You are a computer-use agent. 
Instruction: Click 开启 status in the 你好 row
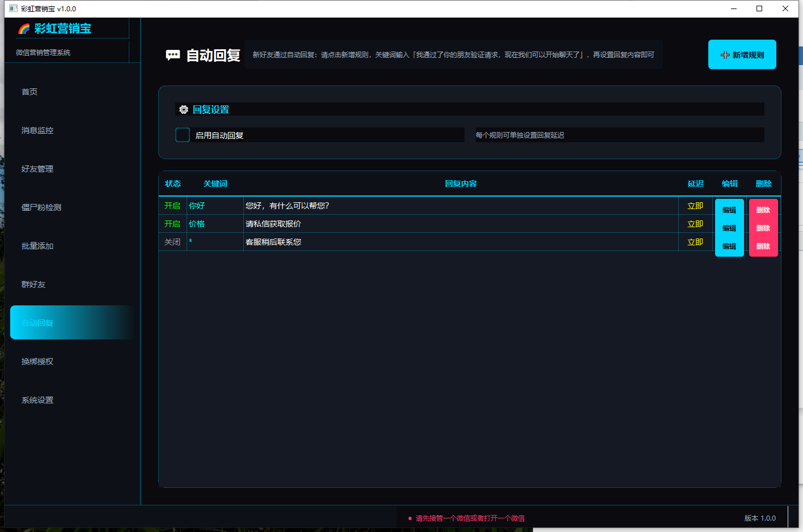tap(173, 206)
